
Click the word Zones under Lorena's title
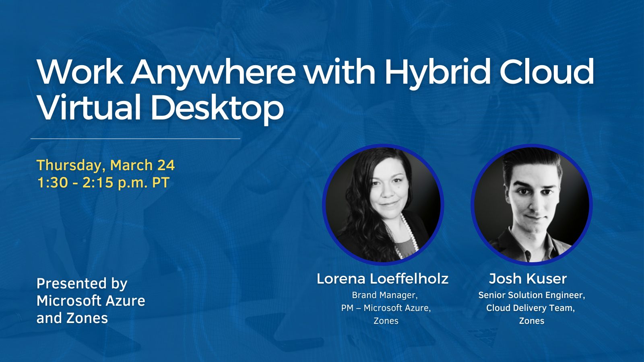(385, 321)
